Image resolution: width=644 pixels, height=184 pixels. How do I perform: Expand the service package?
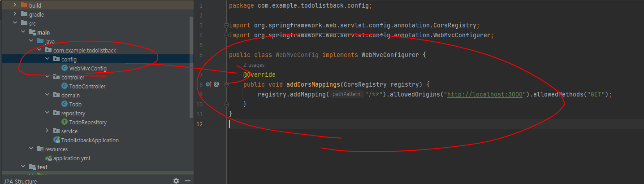coord(47,131)
